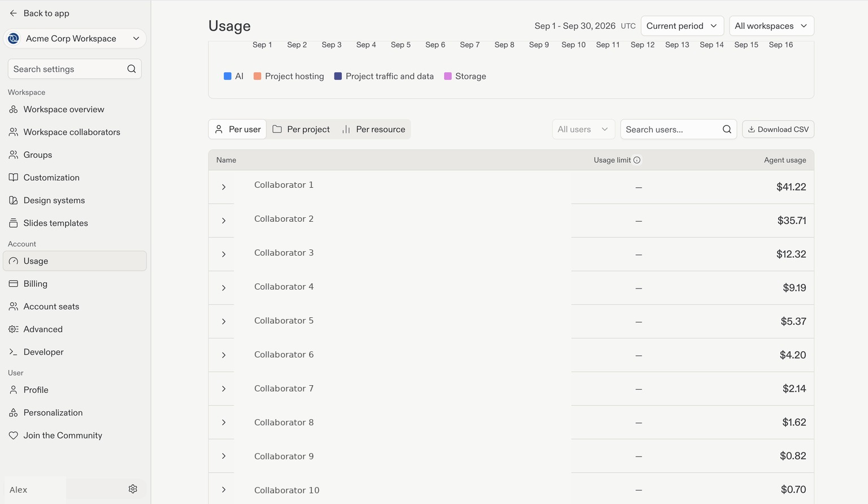This screenshot has width=868, height=504.
Task: Click the Collaborator 10 name
Action: point(287,490)
